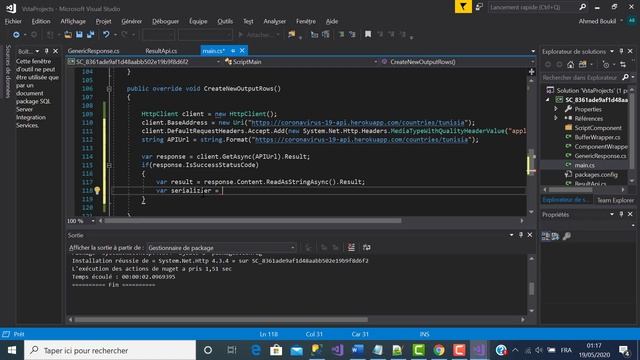The width and height of the screenshot is (640, 360).
Task: Open the Fichier menu
Action: click(x=13, y=21)
